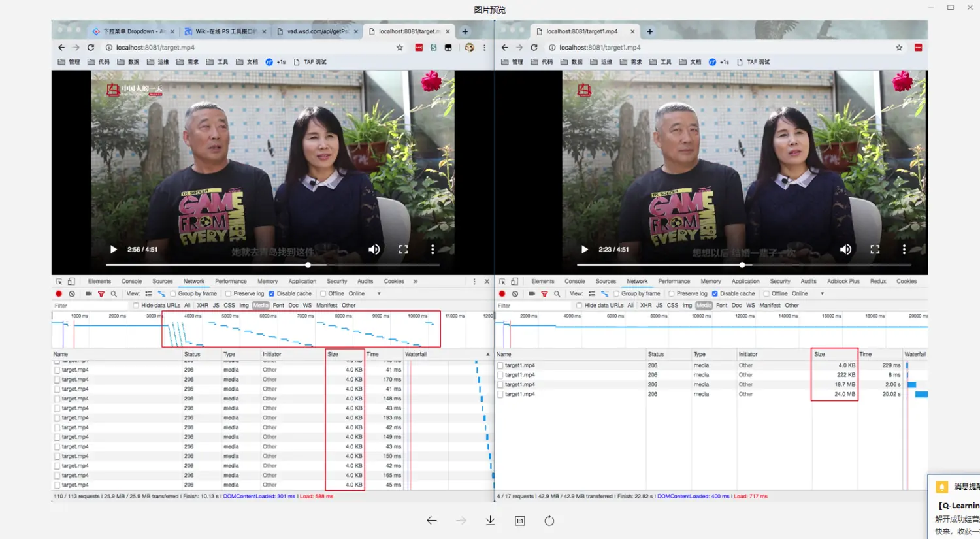Image resolution: width=980 pixels, height=539 pixels.
Task: Sort by Waterfall arrow in left DevTools
Action: click(x=487, y=355)
